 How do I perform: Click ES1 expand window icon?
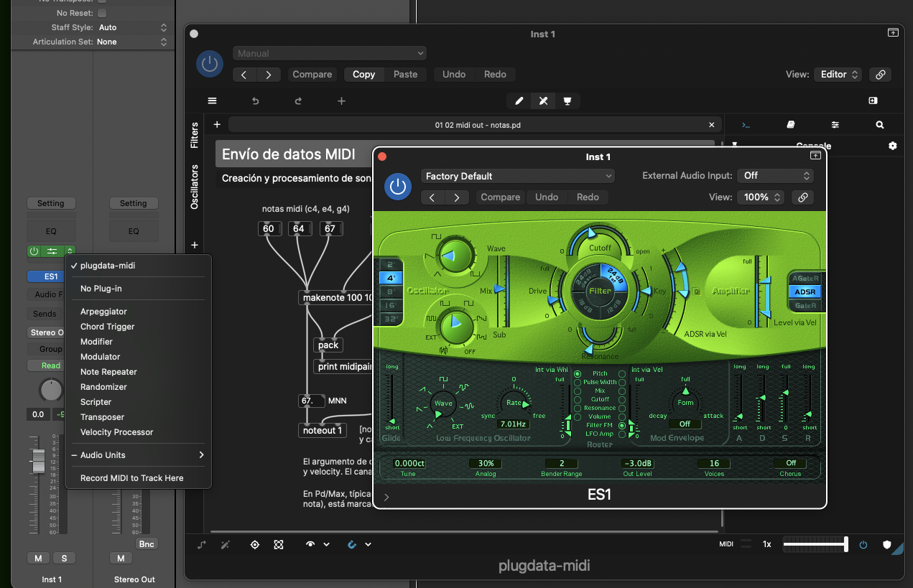pos(815,155)
